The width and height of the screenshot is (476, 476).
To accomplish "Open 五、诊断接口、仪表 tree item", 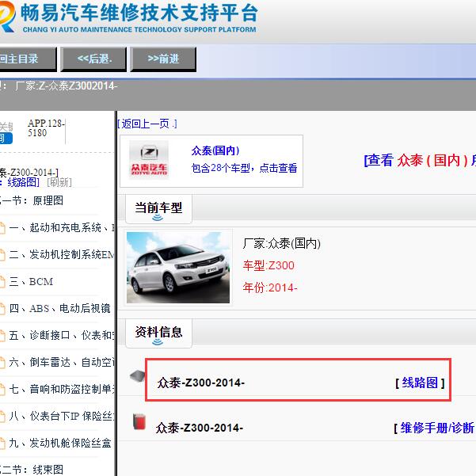I will point(62,336).
